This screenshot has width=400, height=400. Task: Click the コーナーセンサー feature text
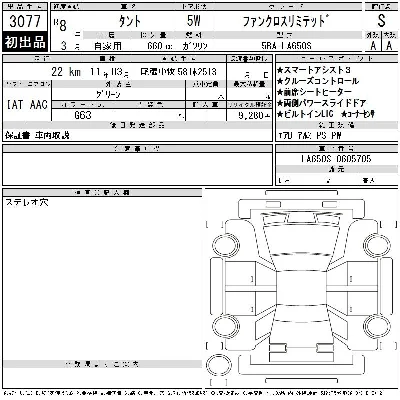(358, 114)
